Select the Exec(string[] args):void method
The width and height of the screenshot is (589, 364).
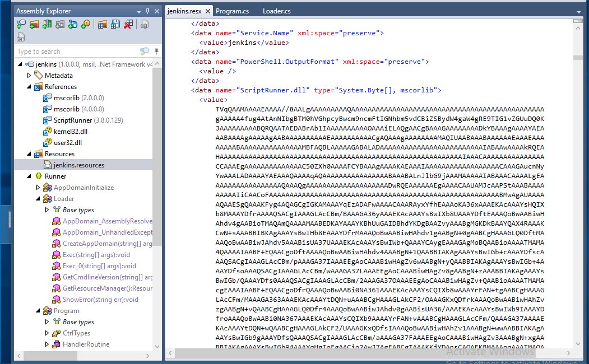point(96,255)
